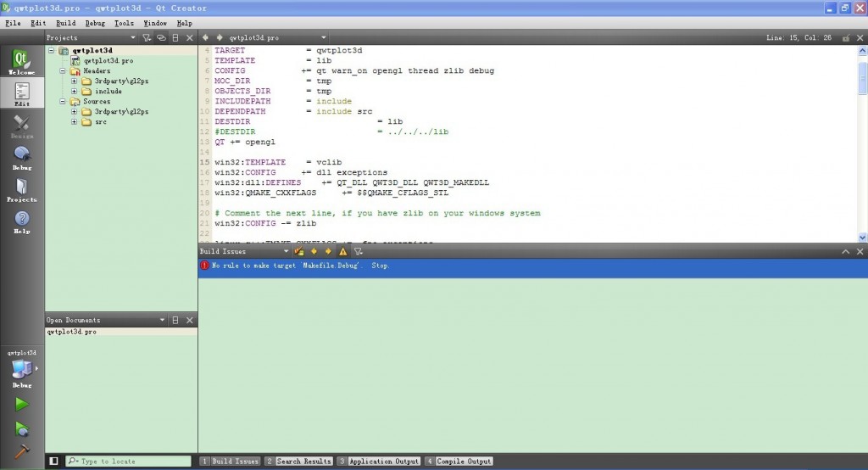Expand the src folder under Sources

pos(75,122)
